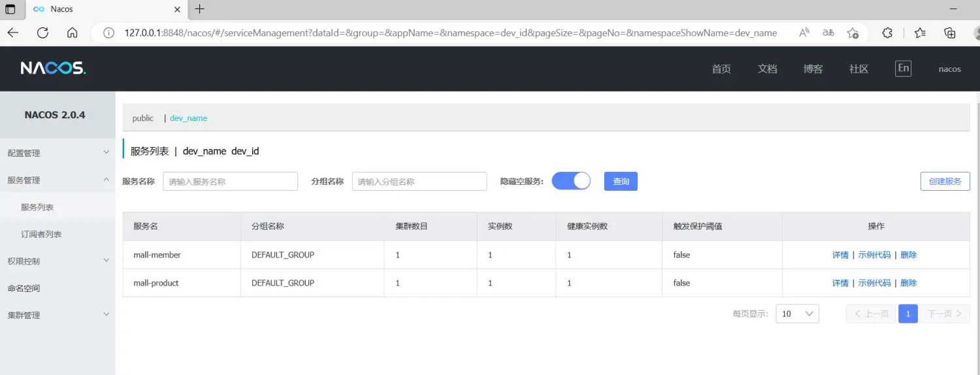Screen dimensions: 980x375
Task: Focus the 服务名称 input field
Action: pos(231,181)
